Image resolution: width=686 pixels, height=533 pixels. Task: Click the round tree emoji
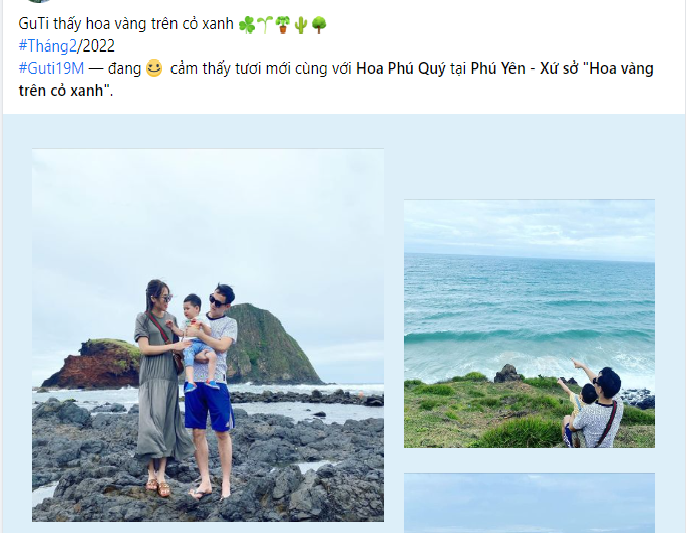(x=319, y=25)
